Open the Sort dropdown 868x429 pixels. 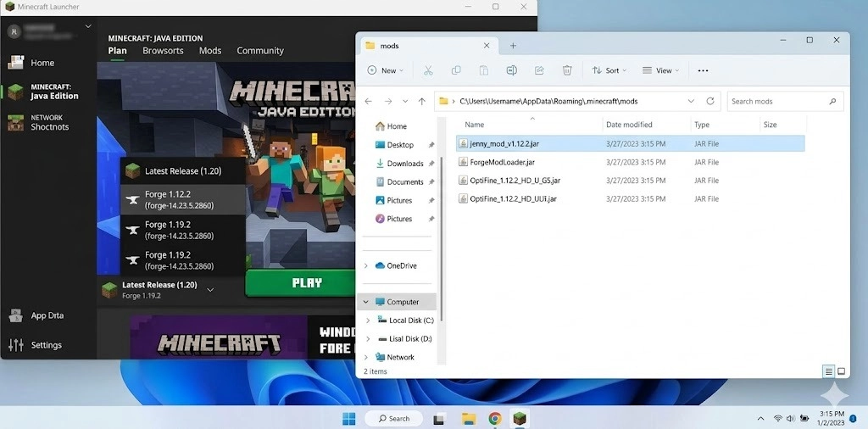[x=609, y=70]
